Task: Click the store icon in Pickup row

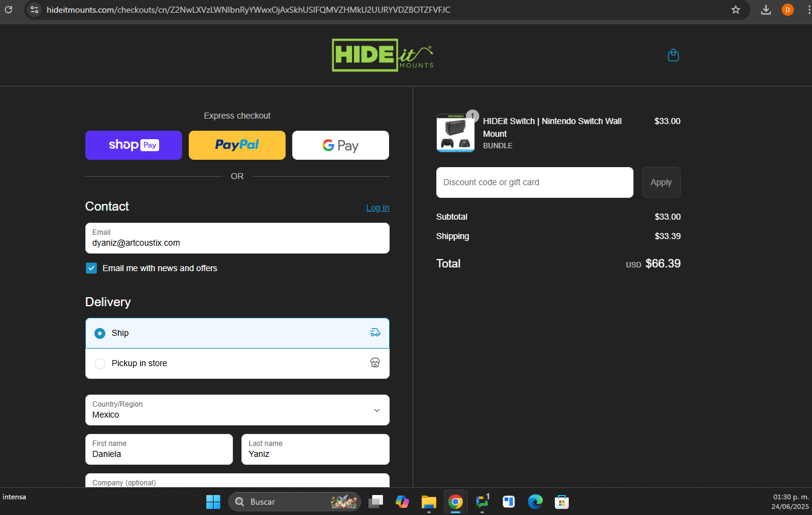Action: (x=375, y=362)
